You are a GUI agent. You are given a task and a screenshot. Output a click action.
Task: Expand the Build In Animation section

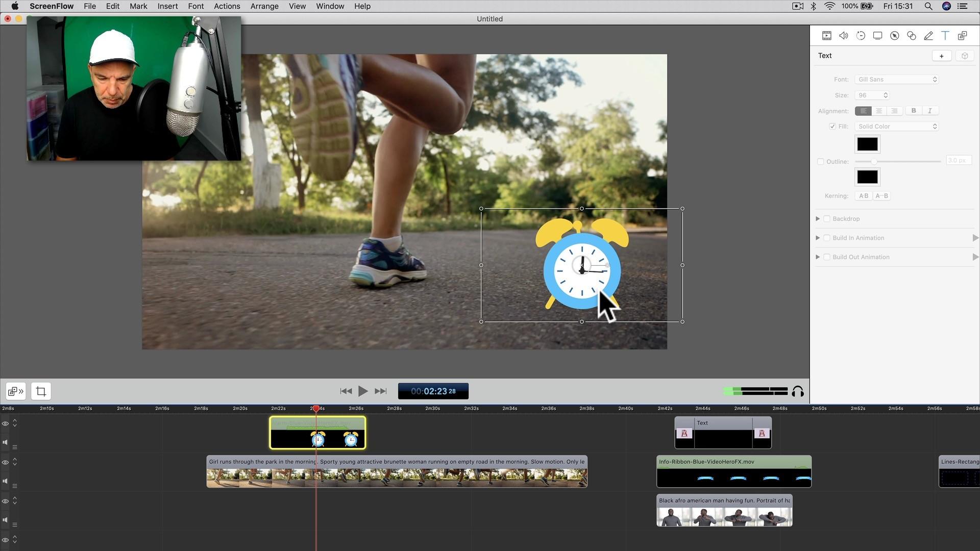pos(818,238)
